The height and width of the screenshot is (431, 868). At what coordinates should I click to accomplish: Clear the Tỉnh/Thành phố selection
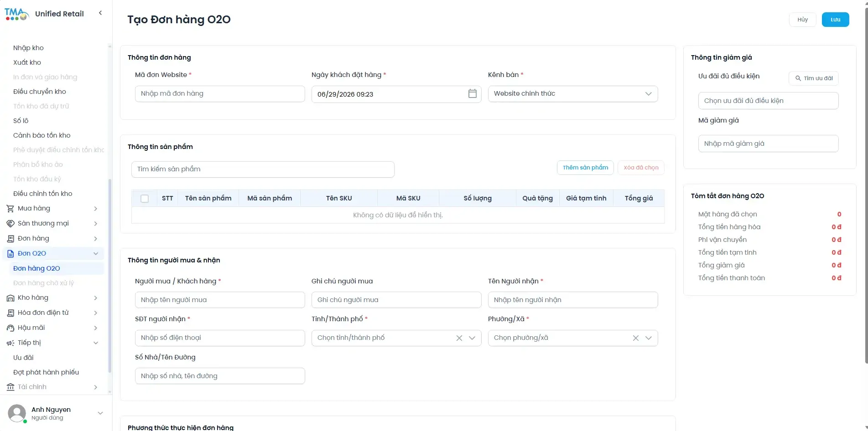coord(459,338)
